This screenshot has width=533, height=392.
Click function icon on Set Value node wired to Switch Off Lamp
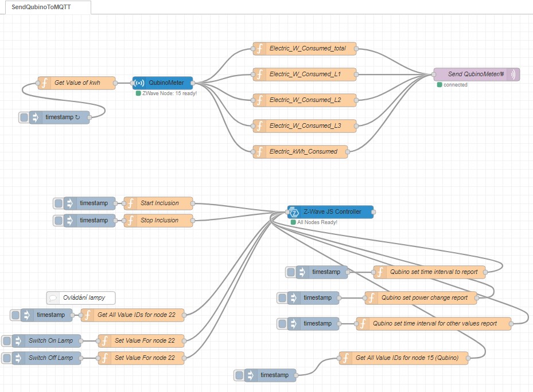click(x=104, y=358)
